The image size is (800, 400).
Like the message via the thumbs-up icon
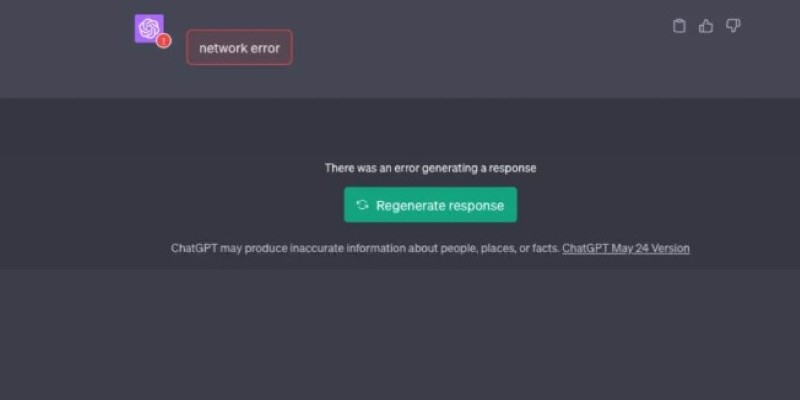[706, 26]
